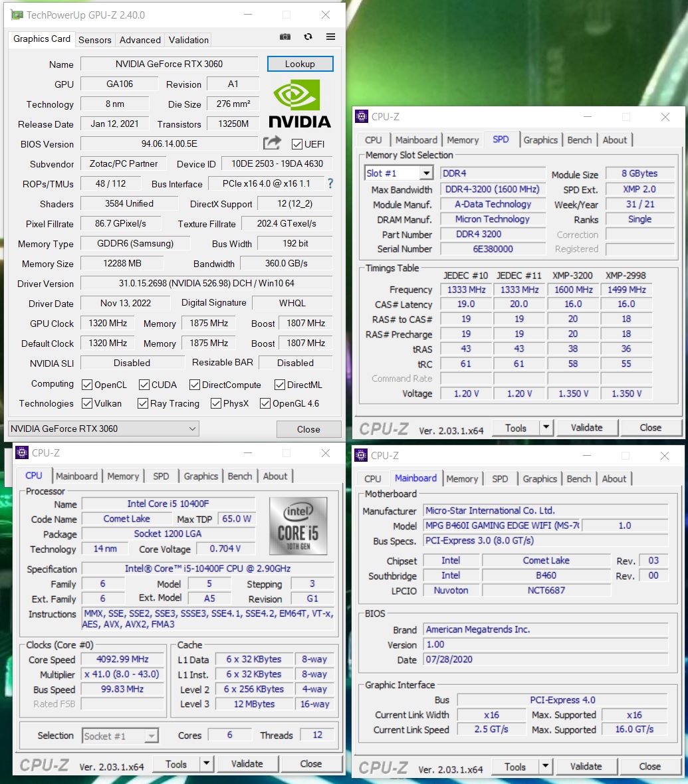Click the BIOS share/export arrow icon

pyautogui.click(x=272, y=144)
